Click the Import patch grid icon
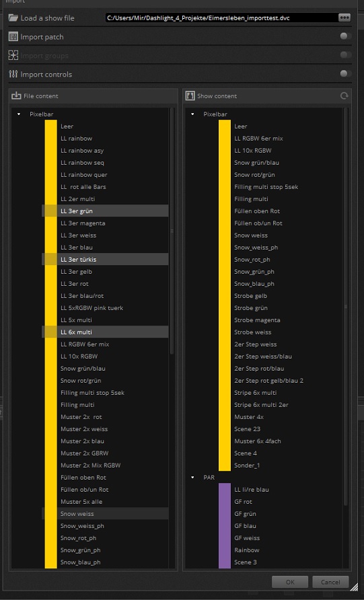 [x=13, y=37]
